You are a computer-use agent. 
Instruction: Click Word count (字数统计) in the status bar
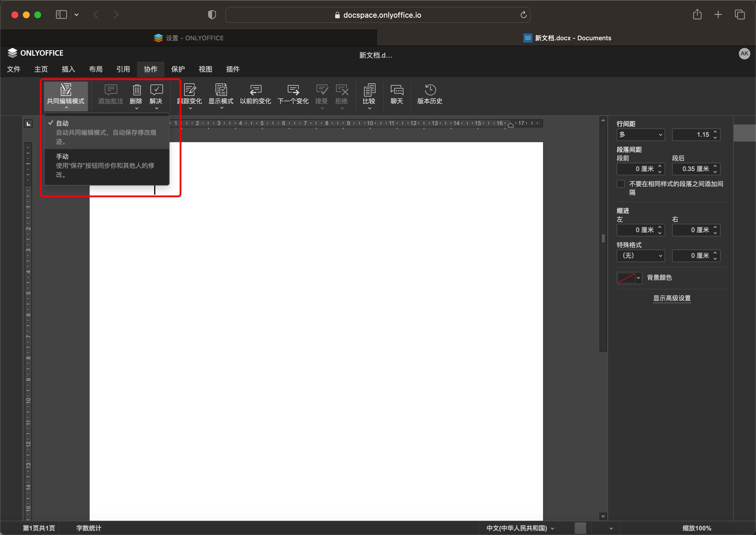tap(89, 528)
